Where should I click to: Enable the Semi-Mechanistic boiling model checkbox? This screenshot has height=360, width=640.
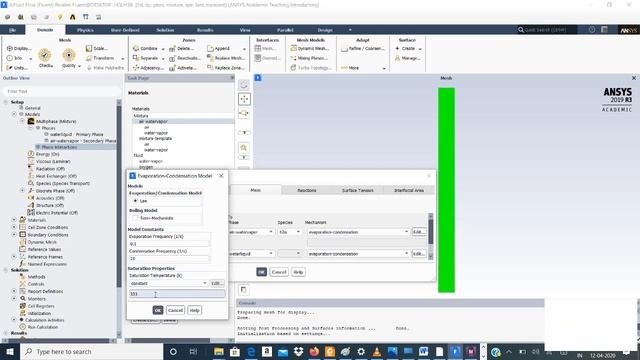click(135, 218)
